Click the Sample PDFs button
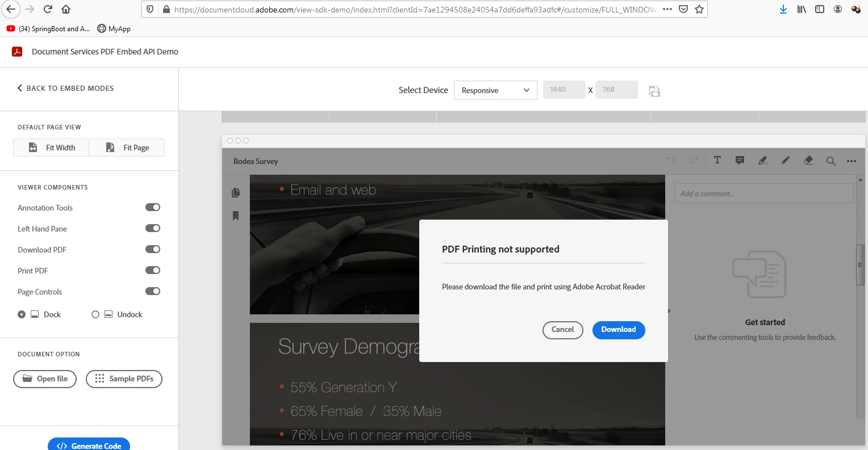868x450 pixels. [124, 378]
